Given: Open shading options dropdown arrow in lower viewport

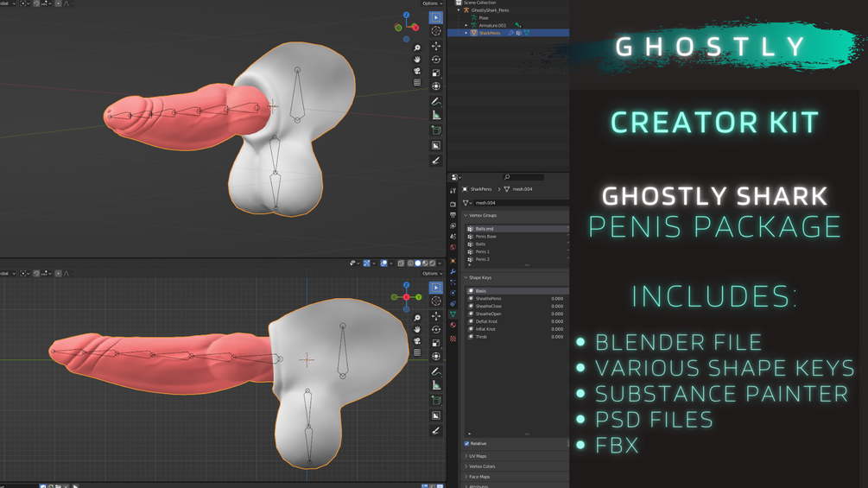Looking at the screenshot, I should 440,263.
